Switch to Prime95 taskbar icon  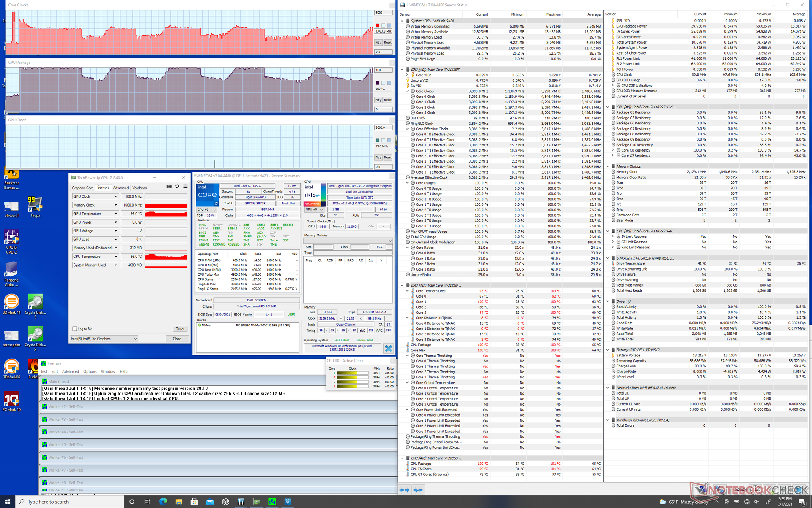pos(272,502)
